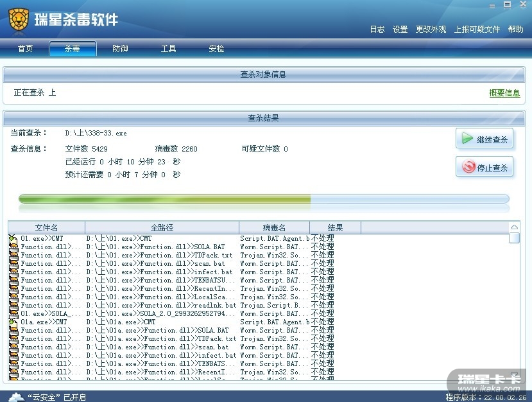Click the icon beside 01.exe>>SOLA_ row
Image resolution: width=532 pixels, height=402 pixels.
pyautogui.click(x=13, y=313)
